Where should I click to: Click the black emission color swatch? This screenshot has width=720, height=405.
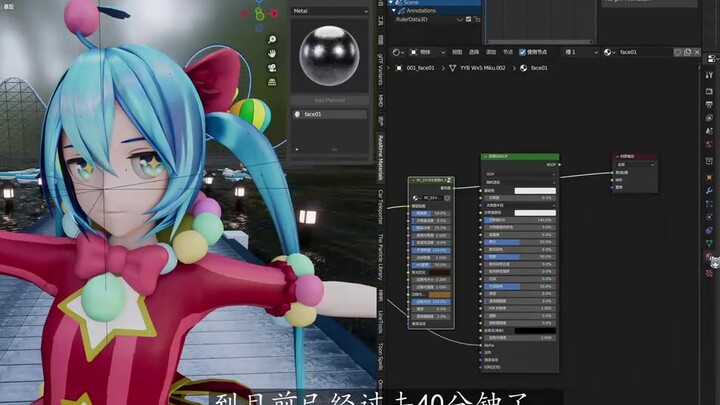[x=535, y=331]
